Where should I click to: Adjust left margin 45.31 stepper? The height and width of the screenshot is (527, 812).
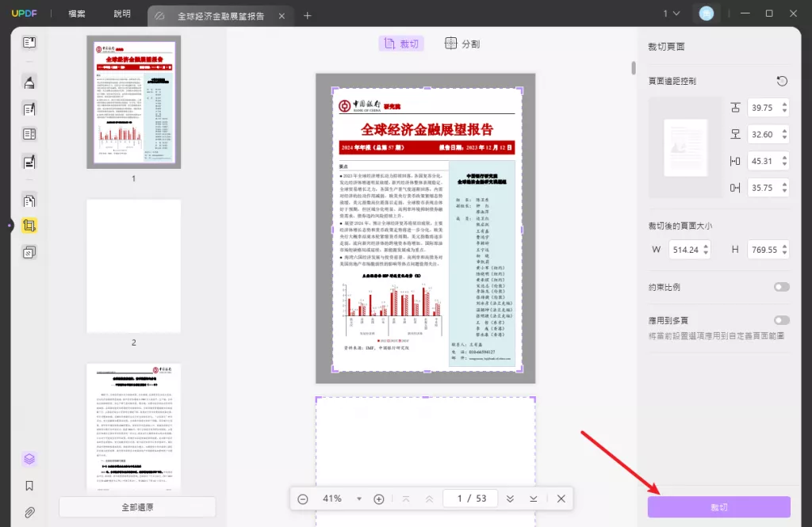point(784,161)
